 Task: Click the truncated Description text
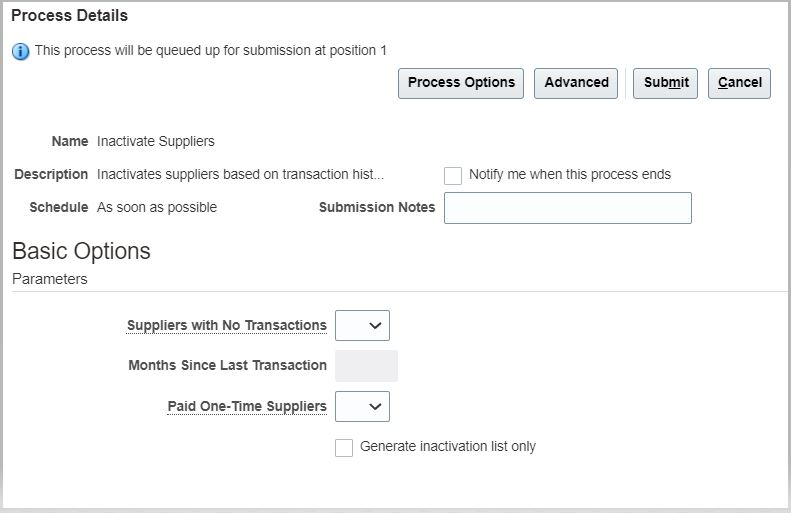pyautogui.click(x=240, y=175)
